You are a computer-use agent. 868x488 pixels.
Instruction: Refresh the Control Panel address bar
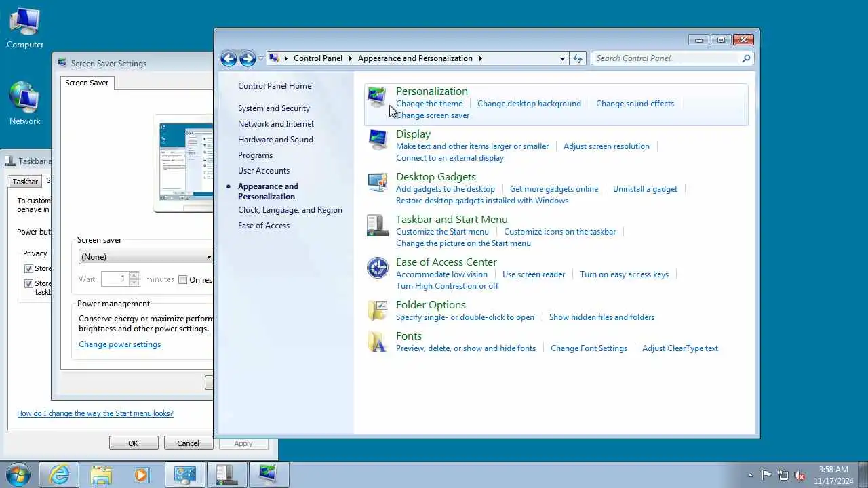[578, 58]
